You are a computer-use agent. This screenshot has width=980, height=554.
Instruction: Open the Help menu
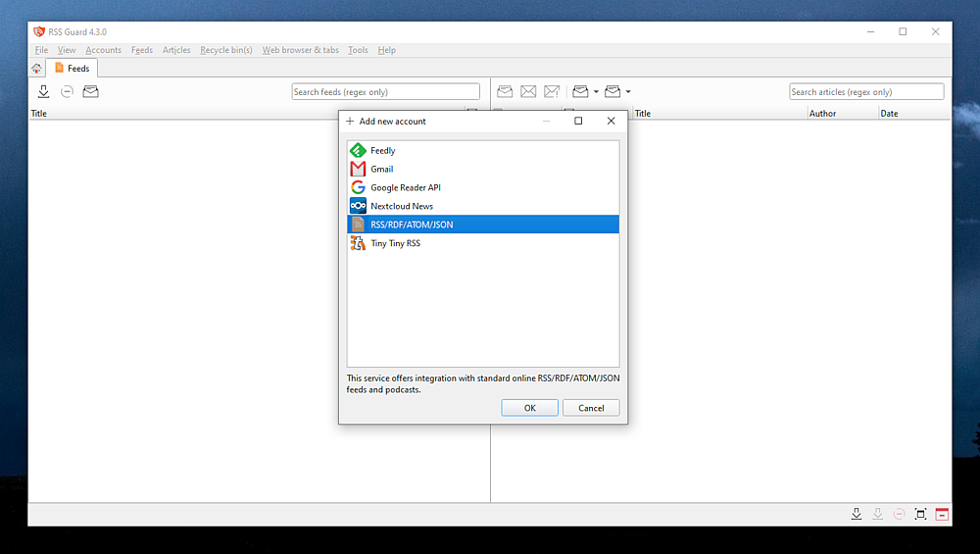(x=386, y=50)
